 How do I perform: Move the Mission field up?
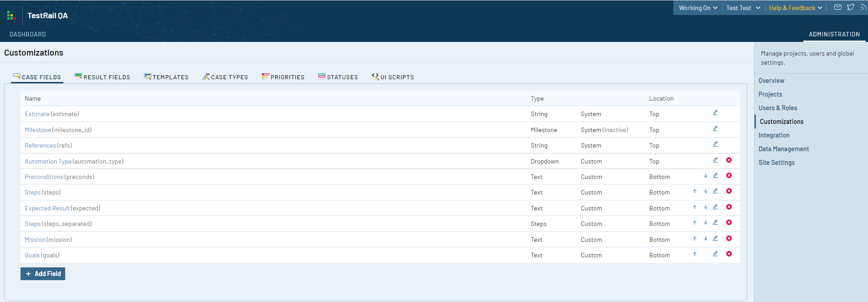point(695,238)
